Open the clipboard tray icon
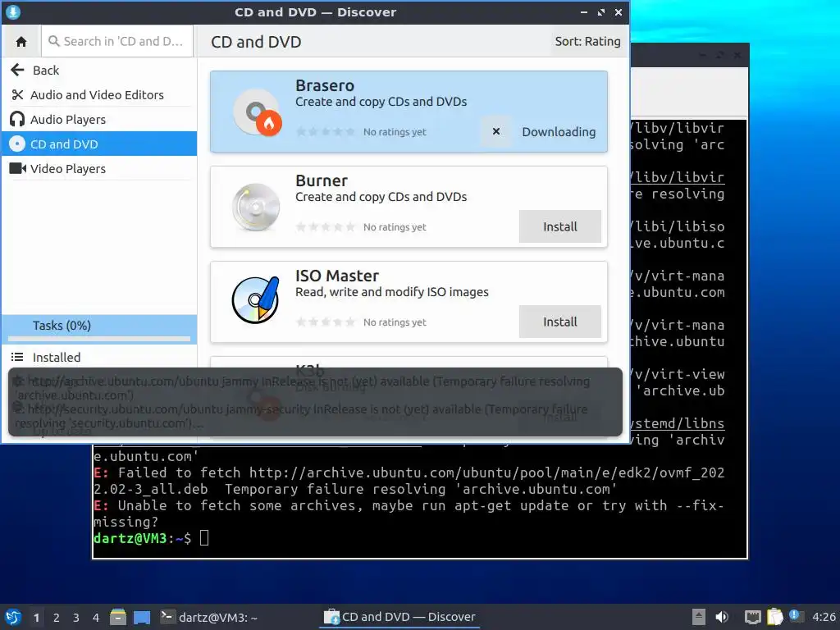The image size is (840, 630). (774, 617)
